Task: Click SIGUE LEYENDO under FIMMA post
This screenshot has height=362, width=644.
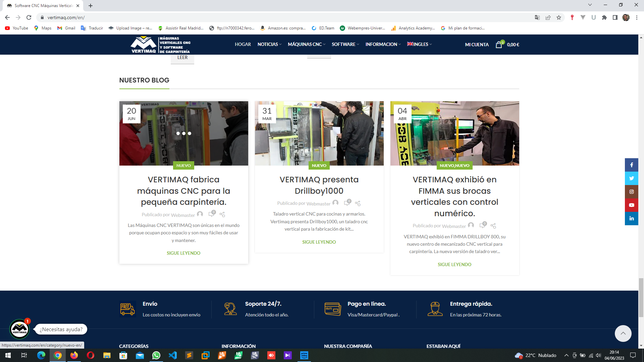Action: tap(454, 264)
